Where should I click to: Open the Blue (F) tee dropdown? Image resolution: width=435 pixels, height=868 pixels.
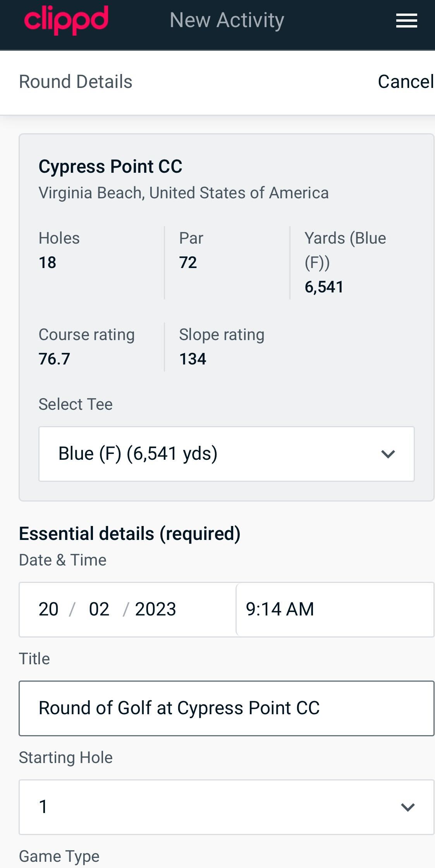point(226,454)
